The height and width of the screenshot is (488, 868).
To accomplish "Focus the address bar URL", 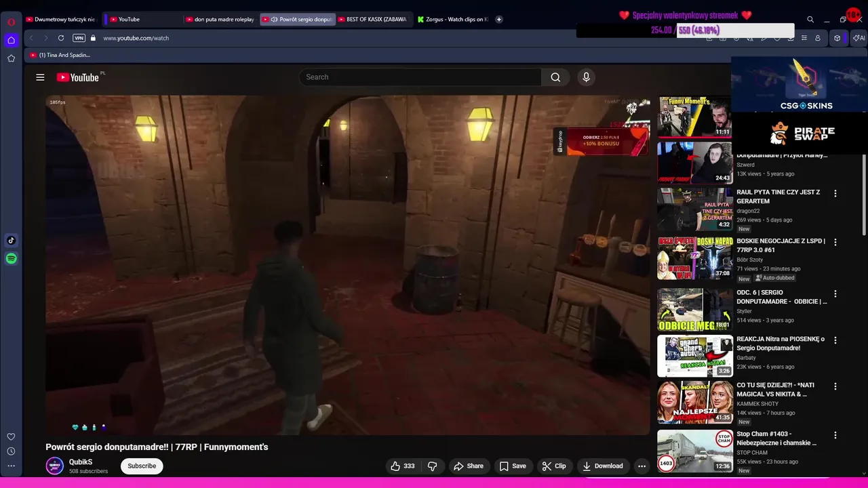I will coord(136,38).
